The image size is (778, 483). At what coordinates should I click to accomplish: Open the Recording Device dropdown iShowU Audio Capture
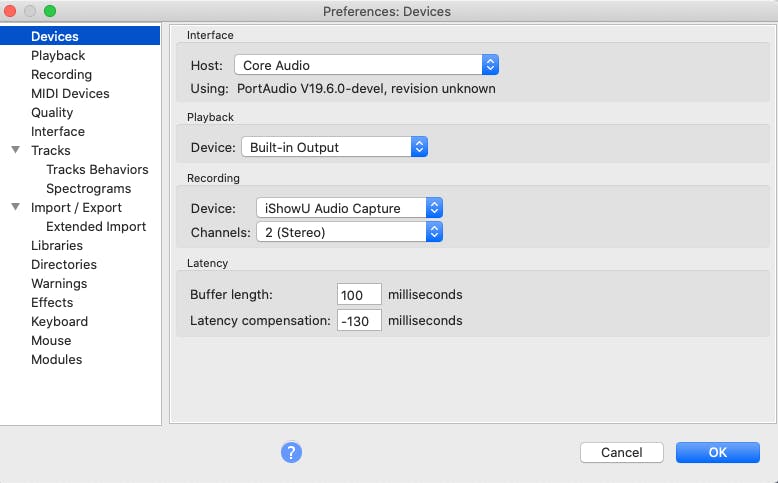(x=349, y=208)
